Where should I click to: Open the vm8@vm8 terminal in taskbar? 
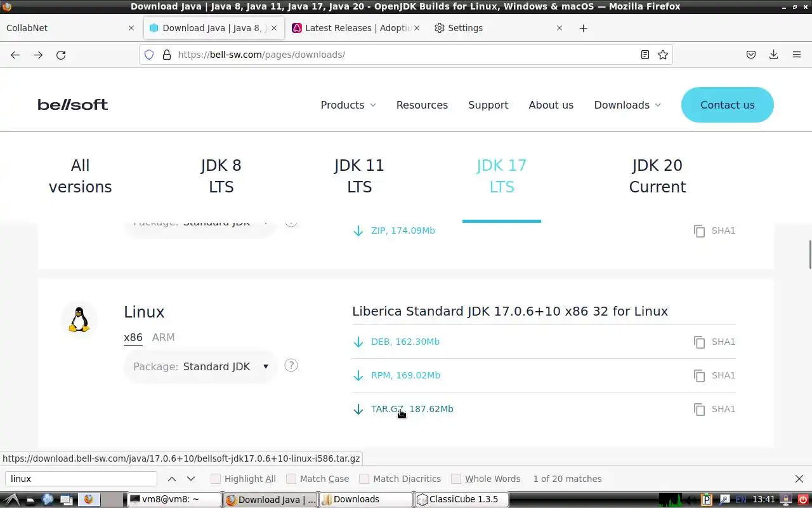(174, 499)
